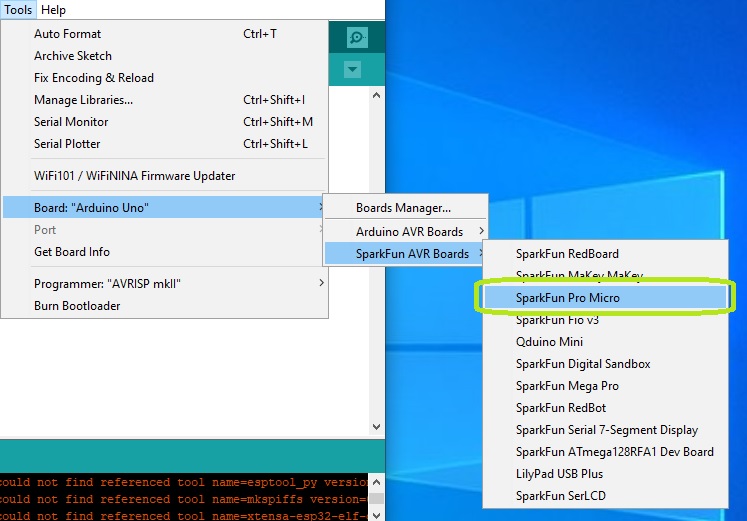Screen dimensions: 747x521
Task: Select SparkFun Serial 7-Segment Display board
Action: click(x=606, y=430)
